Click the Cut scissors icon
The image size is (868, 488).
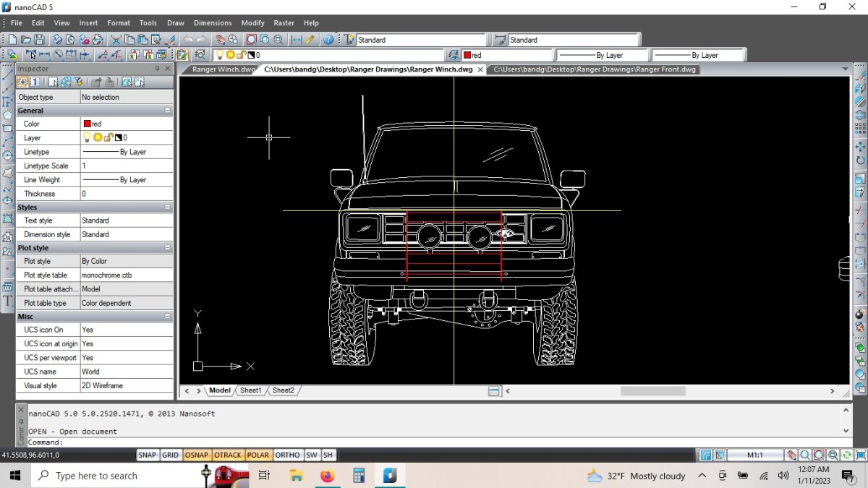tap(116, 40)
